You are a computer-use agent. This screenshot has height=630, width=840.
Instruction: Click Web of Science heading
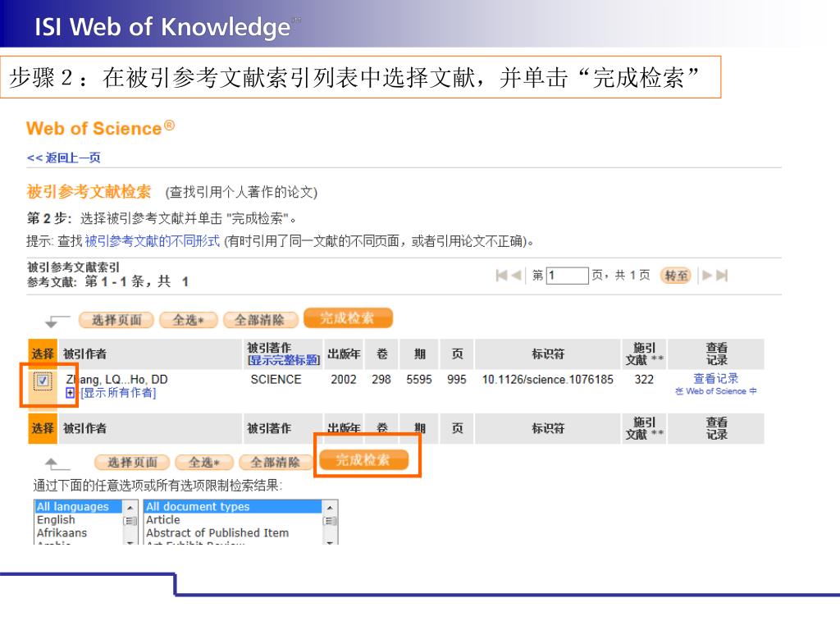coord(100,129)
